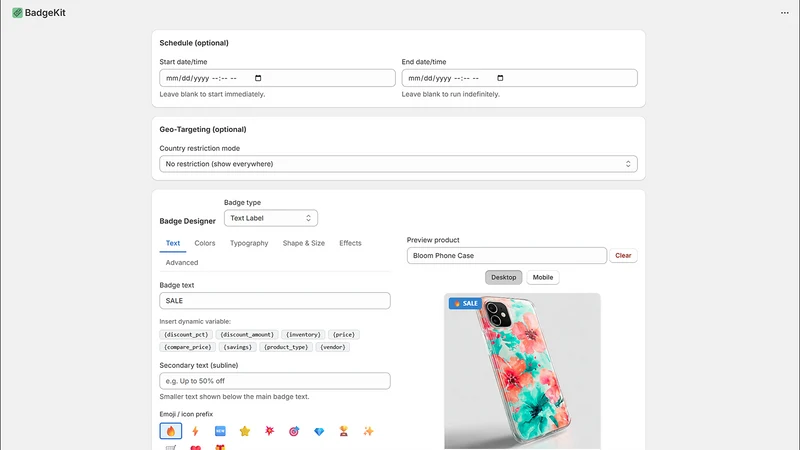Click the 'Insert dynamic variable:' label
The image size is (800, 450).
195,321
